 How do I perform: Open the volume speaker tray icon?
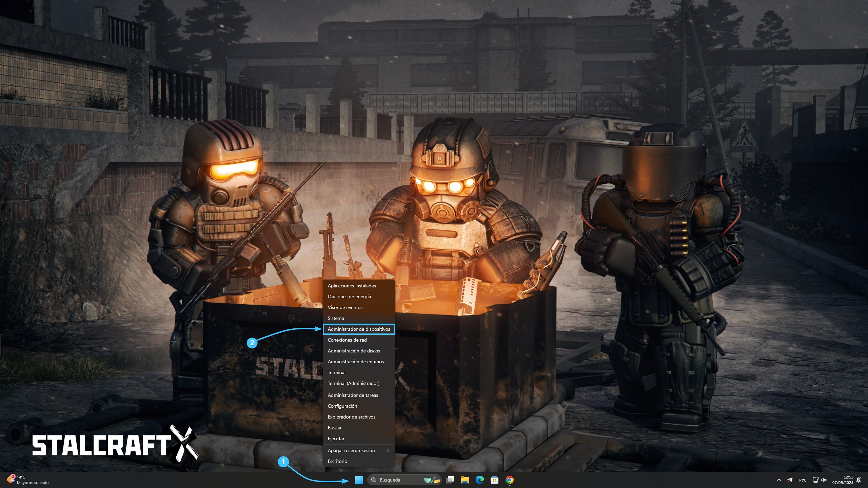824,480
